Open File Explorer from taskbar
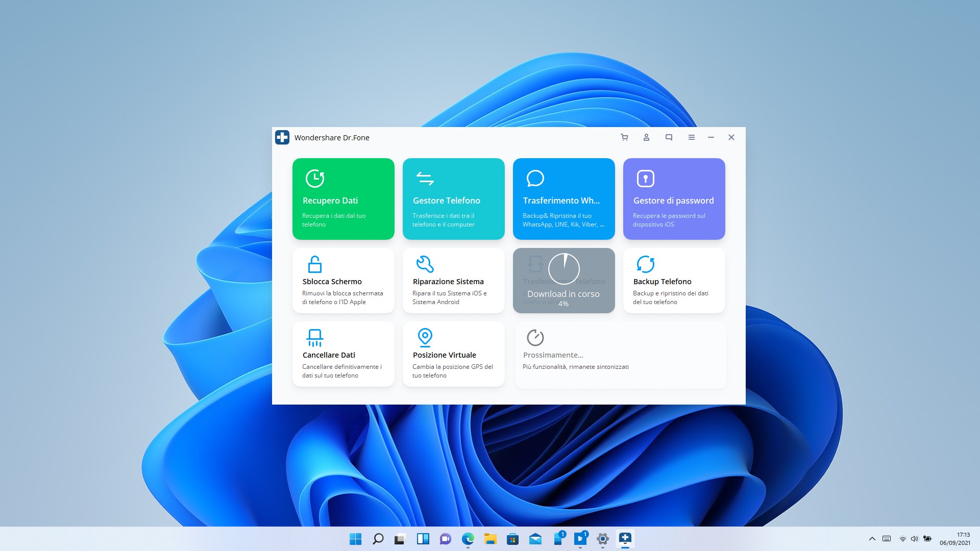This screenshot has width=980, height=551. click(x=490, y=539)
